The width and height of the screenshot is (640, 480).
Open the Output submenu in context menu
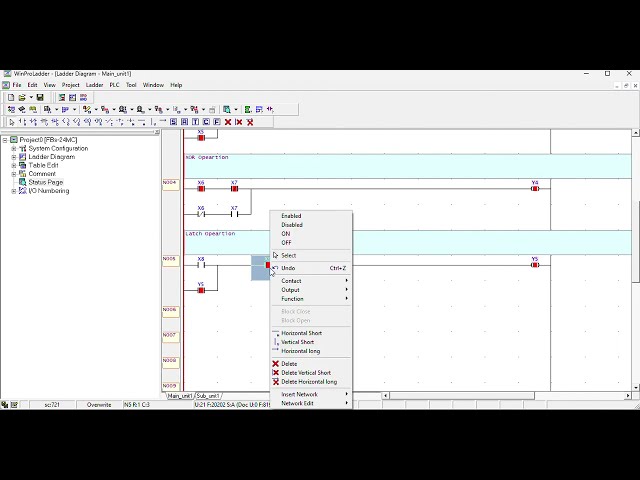[x=311, y=290]
